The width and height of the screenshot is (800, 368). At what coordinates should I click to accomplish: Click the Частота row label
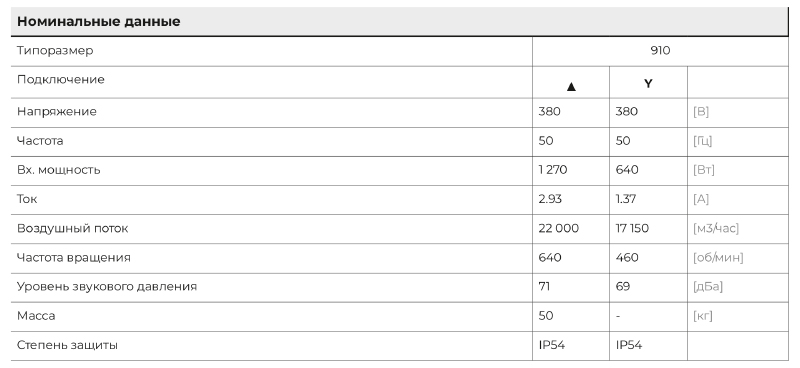coord(40,141)
